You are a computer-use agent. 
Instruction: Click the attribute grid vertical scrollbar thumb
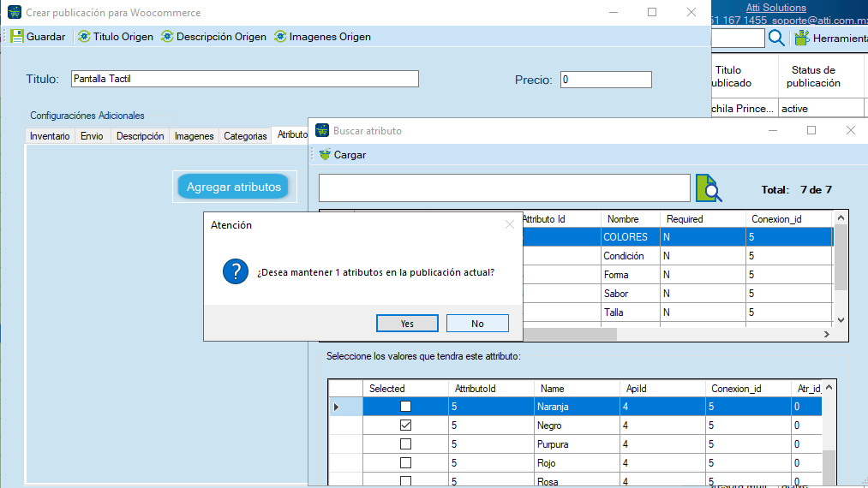point(841,258)
